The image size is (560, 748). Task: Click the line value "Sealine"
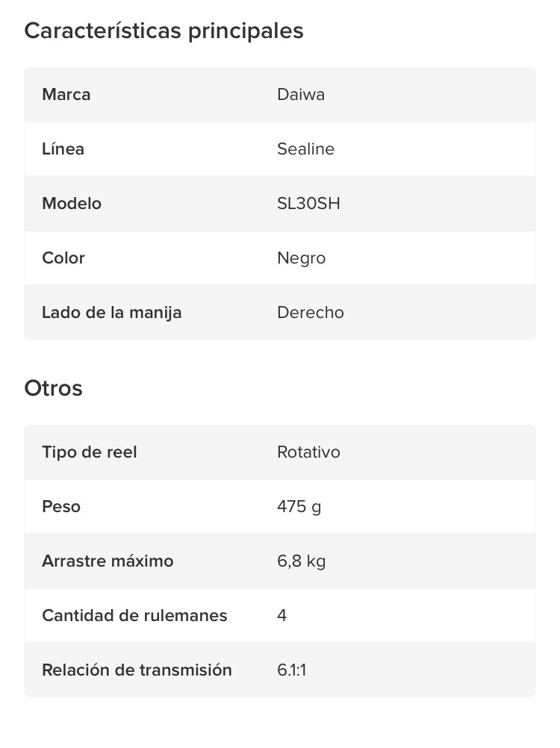click(x=305, y=149)
